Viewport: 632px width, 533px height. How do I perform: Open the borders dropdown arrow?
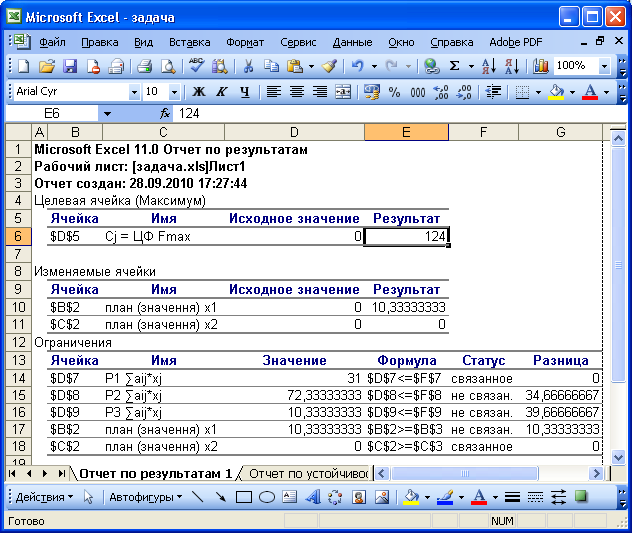(x=538, y=93)
